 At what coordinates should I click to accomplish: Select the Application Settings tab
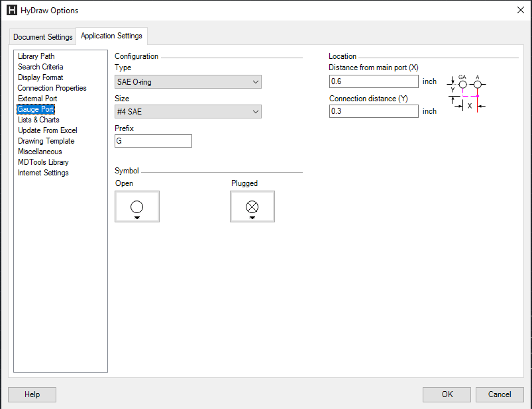coord(111,36)
